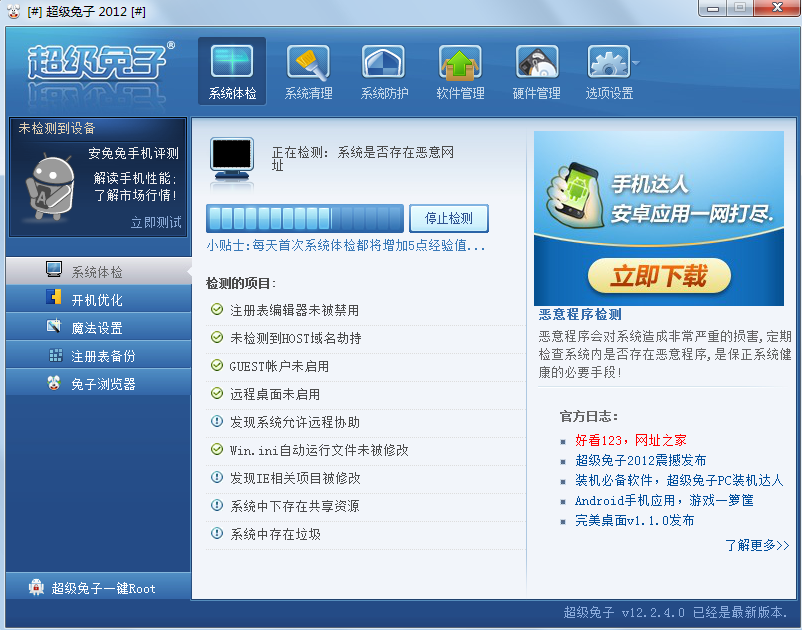Open the 硬件管理 disk icon
802x630 pixels.
(537, 62)
